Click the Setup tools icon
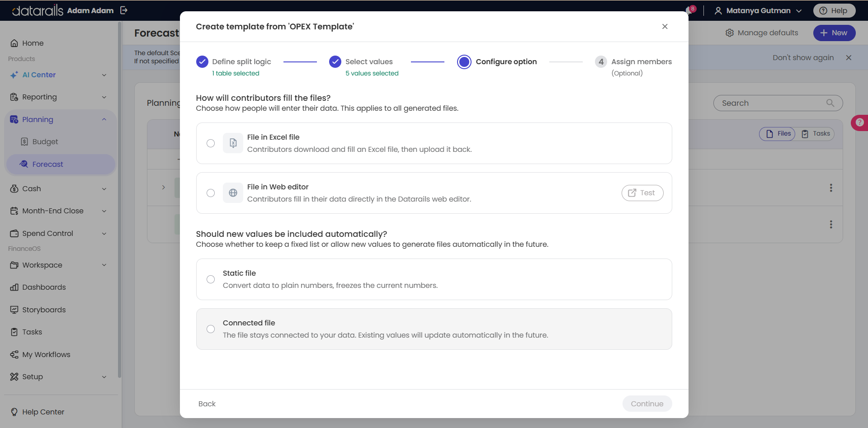This screenshot has width=868, height=428. pyautogui.click(x=14, y=377)
